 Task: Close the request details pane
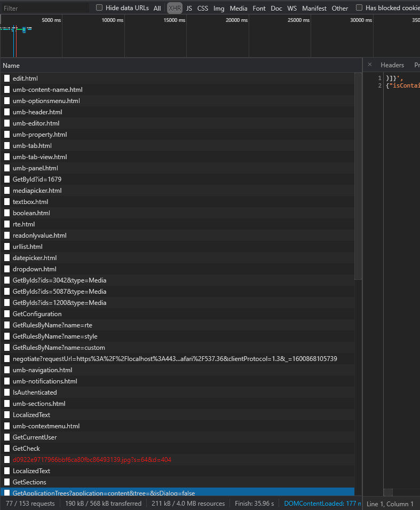click(x=369, y=65)
